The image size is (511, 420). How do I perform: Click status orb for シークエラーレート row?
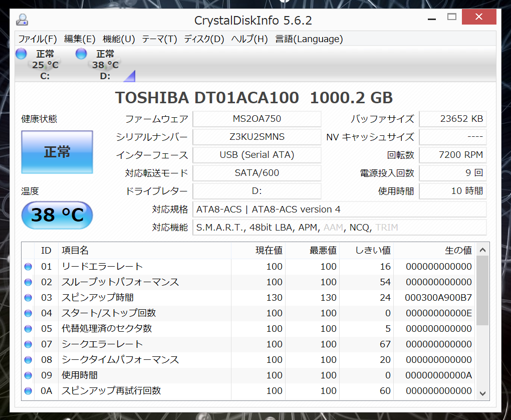28,344
